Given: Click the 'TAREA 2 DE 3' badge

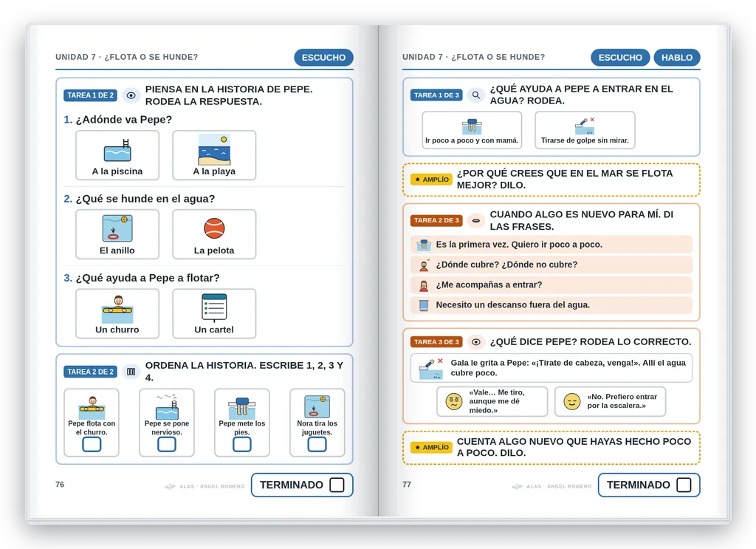Looking at the screenshot, I should [x=436, y=220].
